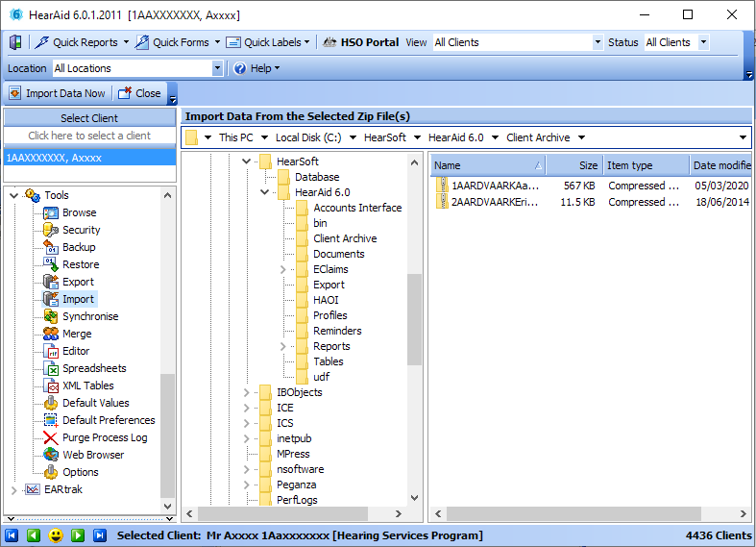Select the EARtrak node icon
756x547 pixels.
click(x=33, y=489)
